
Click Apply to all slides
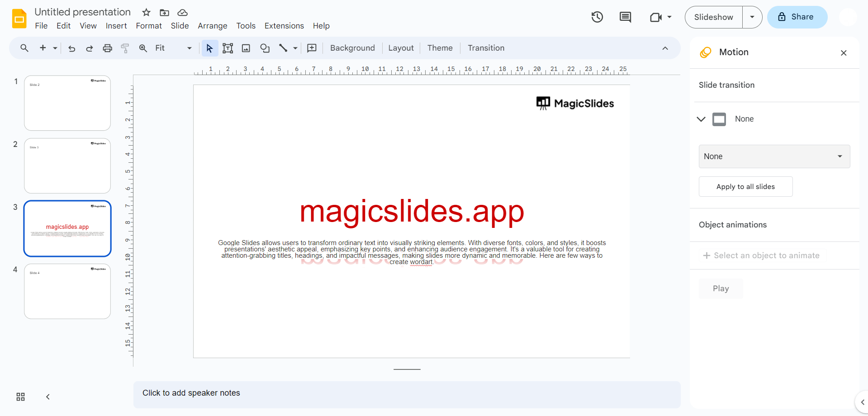coord(745,187)
